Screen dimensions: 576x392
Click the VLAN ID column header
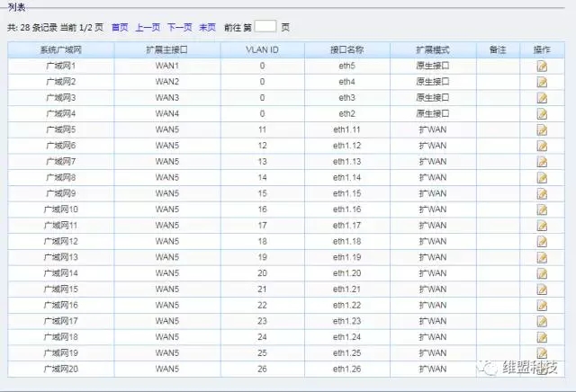click(262, 49)
